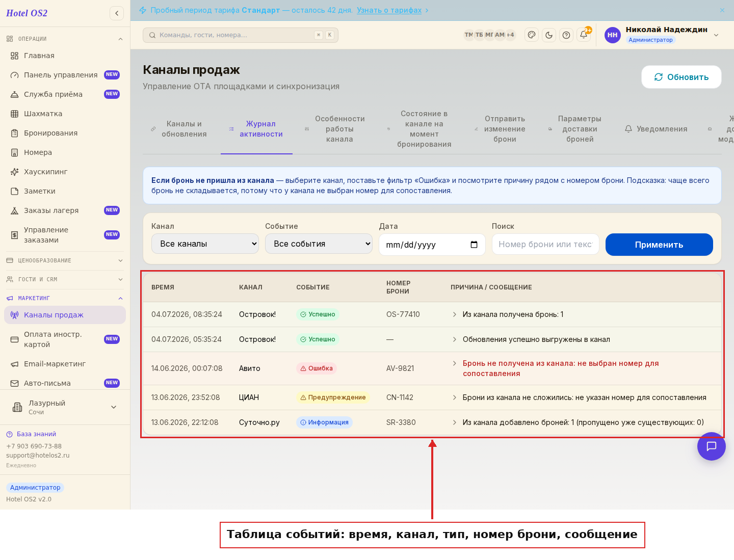Viewport: 734px width, 560px height.
Task: Close the trial period banner
Action: pos(722,10)
